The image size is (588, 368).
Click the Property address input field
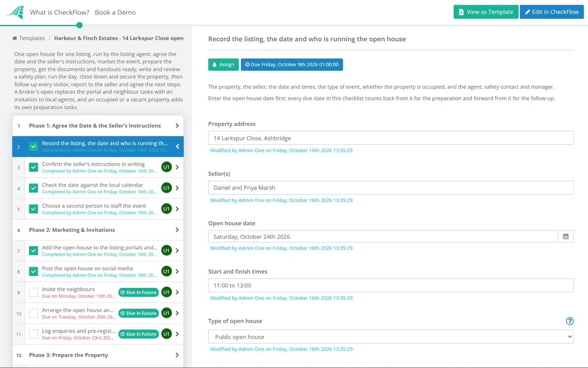[x=391, y=138]
